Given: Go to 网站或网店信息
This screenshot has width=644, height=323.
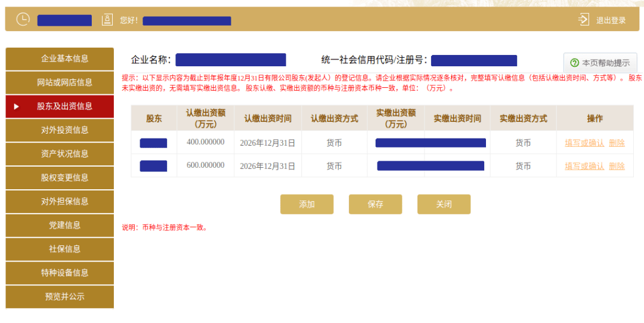Looking at the screenshot, I should click(60, 82).
